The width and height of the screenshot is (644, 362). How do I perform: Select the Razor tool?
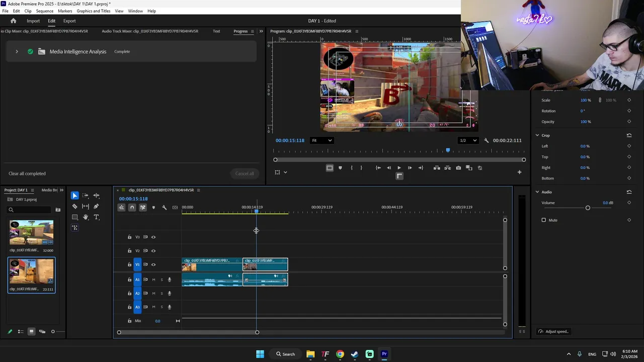pos(74,206)
